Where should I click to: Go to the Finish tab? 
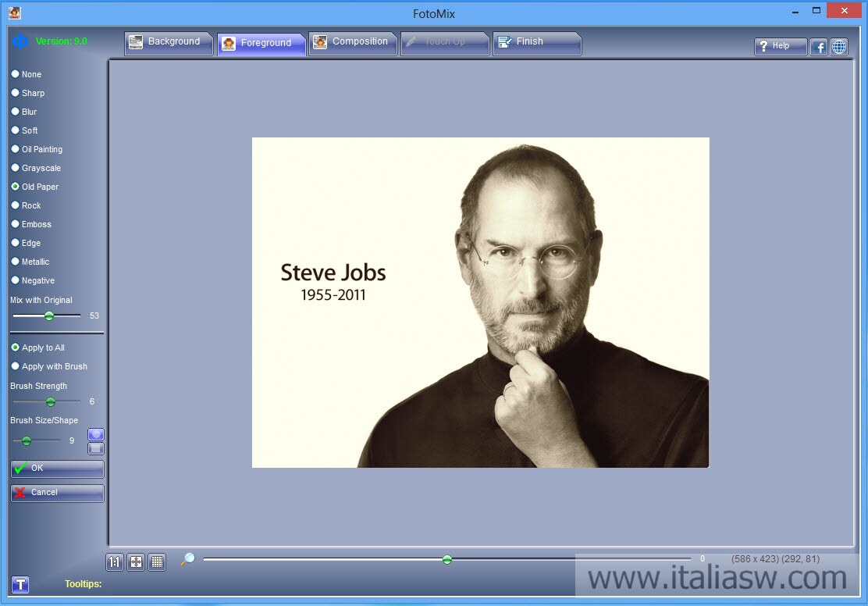(537, 43)
